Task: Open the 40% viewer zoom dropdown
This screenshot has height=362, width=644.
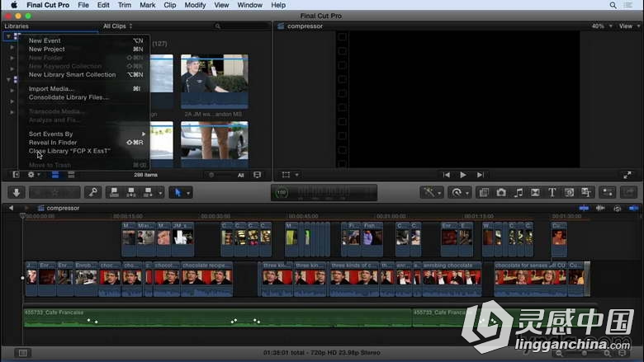Action: coord(602,26)
